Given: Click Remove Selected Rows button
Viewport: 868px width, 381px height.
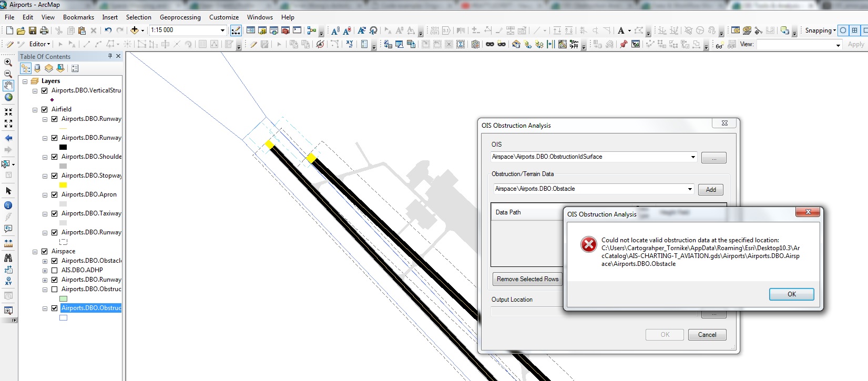Looking at the screenshot, I should click(527, 279).
